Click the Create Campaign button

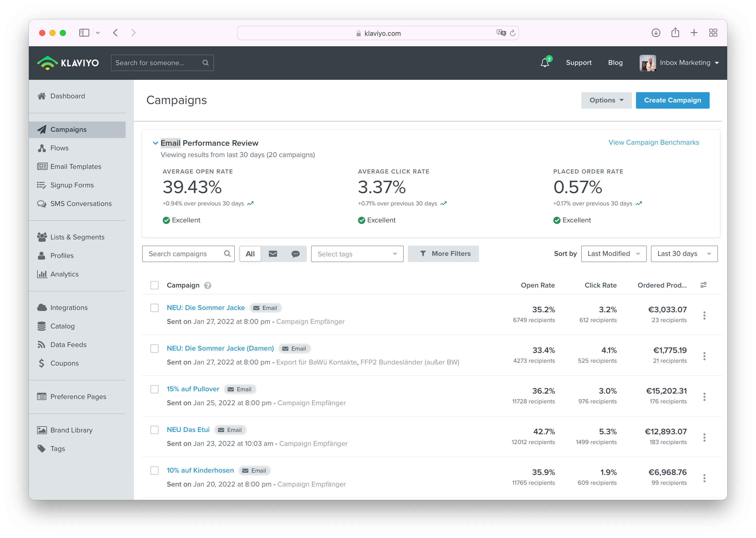[x=672, y=100]
